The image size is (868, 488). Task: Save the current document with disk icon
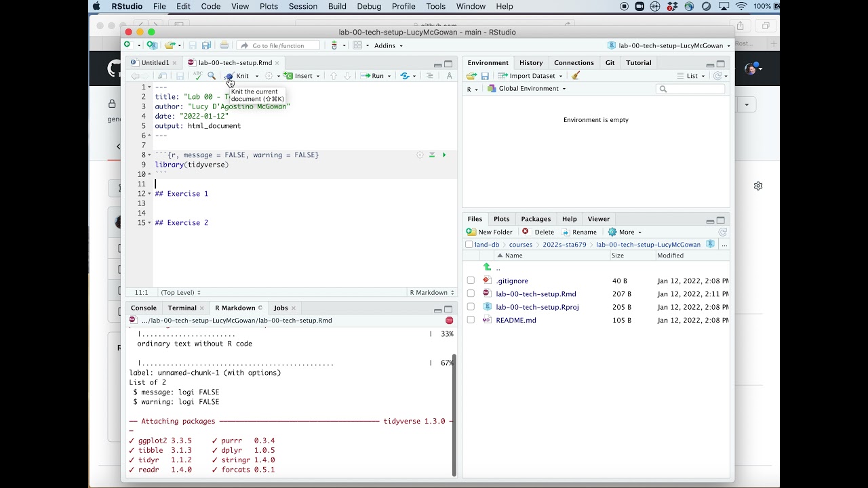point(180,76)
